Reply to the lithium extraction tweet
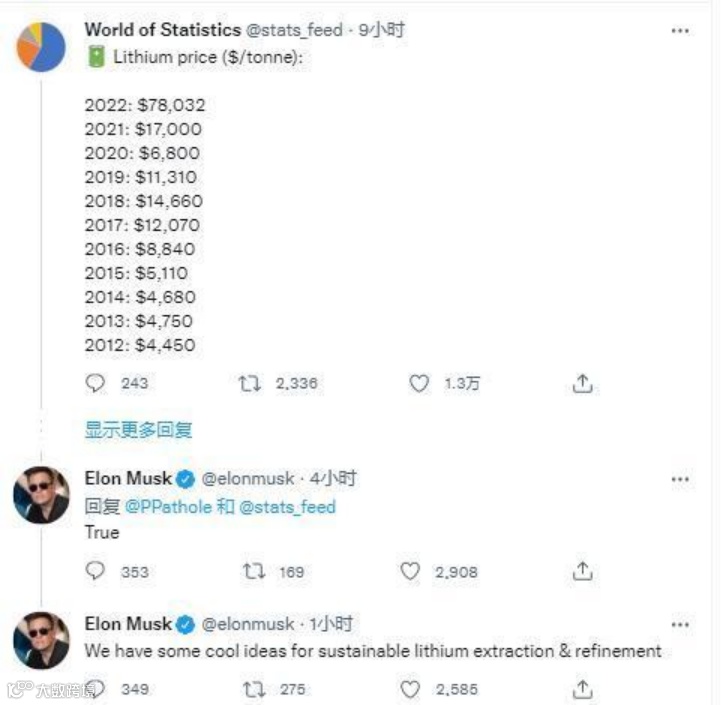This screenshot has height=705, width=726. tap(96, 689)
